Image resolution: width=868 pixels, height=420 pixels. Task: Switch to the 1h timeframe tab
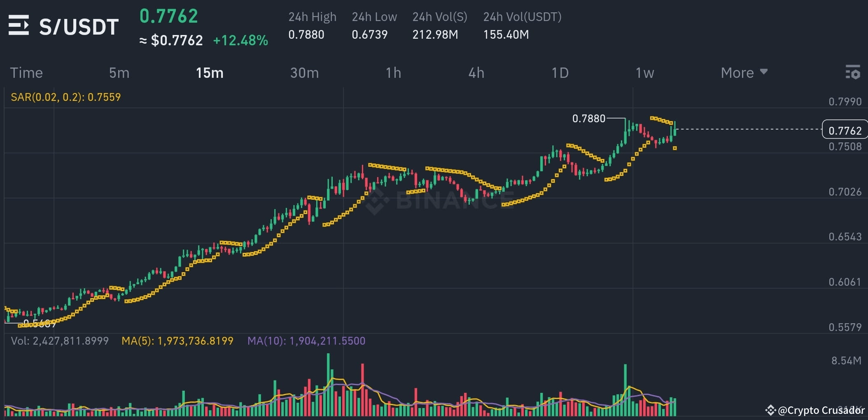[x=393, y=72]
